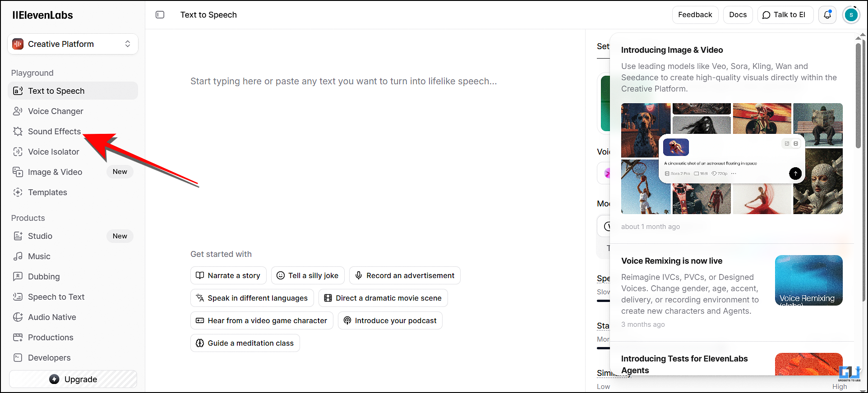The image size is (868, 393).
Task: Click the Sound Effects sidebar icon
Action: (x=18, y=132)
